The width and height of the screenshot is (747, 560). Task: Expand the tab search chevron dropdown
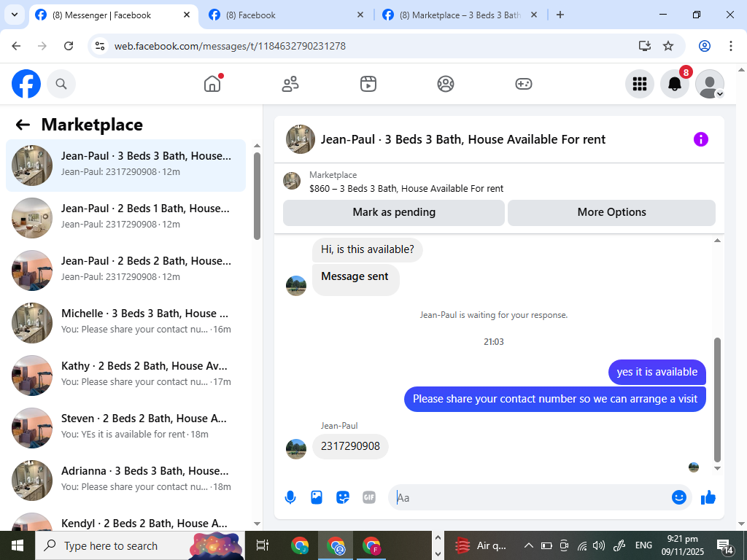pyautogui.click(x=15, y=15)
